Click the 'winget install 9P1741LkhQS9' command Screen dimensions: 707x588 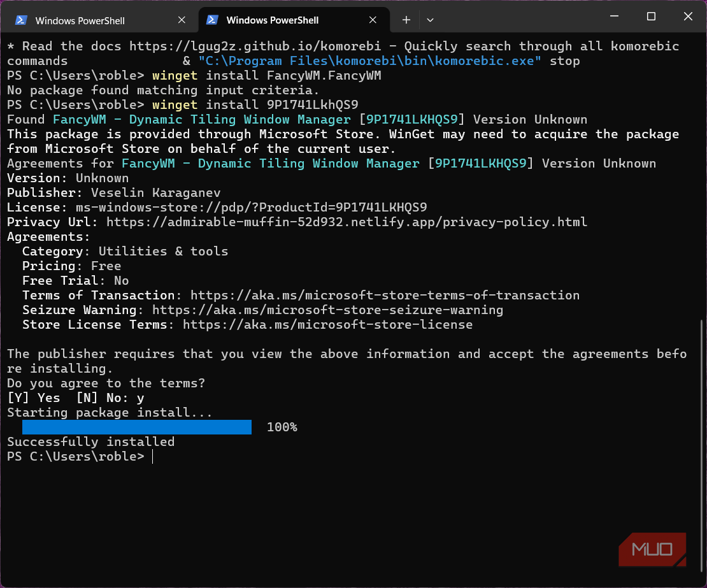tap(255, 105)
